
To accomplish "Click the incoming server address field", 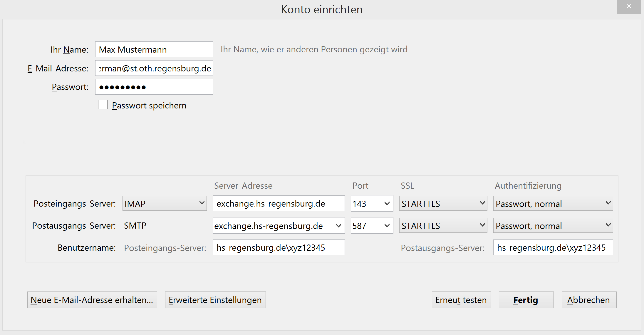I will (x=279, y=203).
